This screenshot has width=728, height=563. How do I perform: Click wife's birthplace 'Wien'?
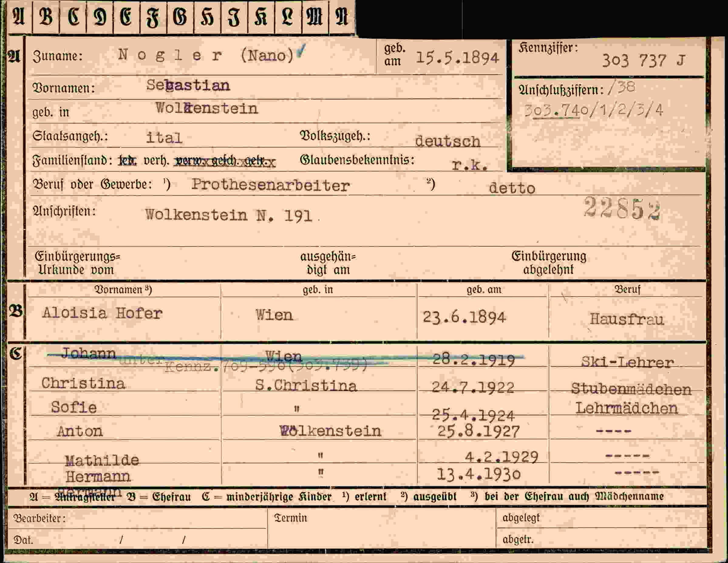pos(274,315)
